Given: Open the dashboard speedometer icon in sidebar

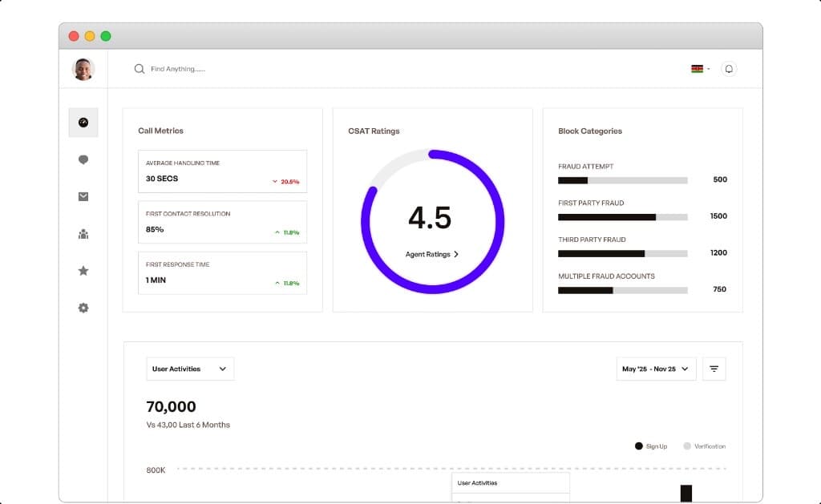Looking at the screenshot, I should [83, 123].
